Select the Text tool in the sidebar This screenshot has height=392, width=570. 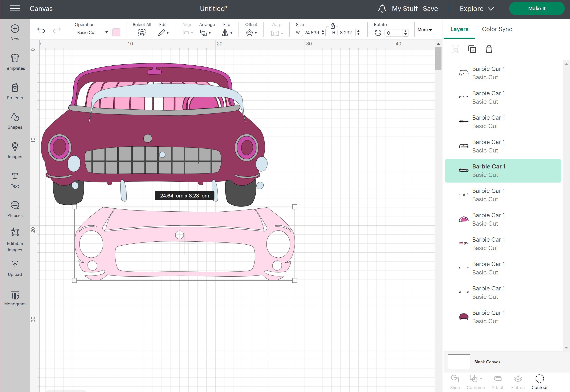coord(15,179)
